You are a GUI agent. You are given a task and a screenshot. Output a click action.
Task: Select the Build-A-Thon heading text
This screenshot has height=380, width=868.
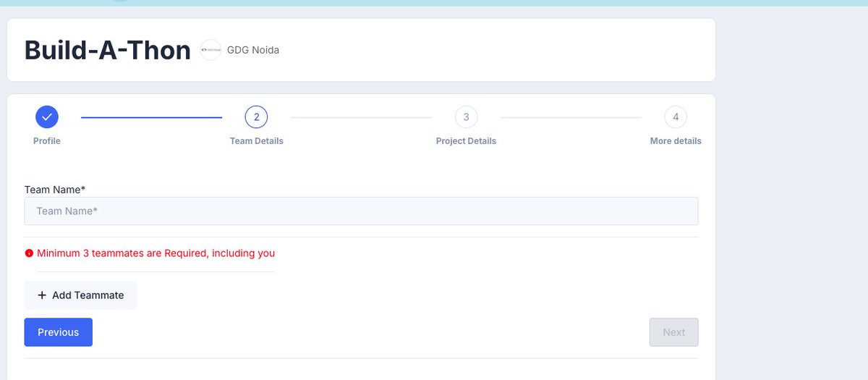pos(108,50)
